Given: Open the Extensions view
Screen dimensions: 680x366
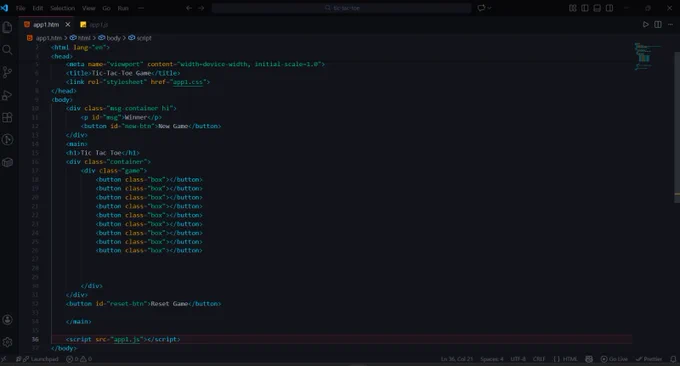Looking at the screenshot, I should (x=7, y=118).
